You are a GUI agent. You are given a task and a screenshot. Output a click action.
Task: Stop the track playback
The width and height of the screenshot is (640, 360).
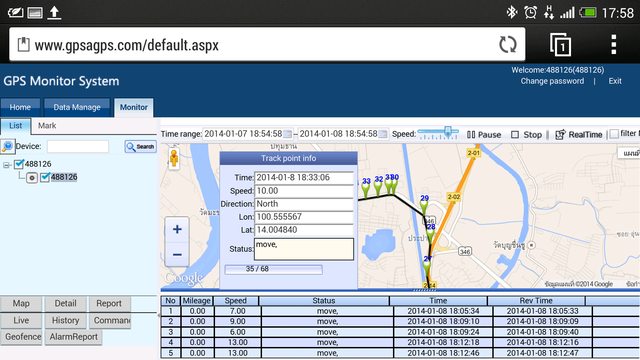pyautogui.click(x=527, y=135)
